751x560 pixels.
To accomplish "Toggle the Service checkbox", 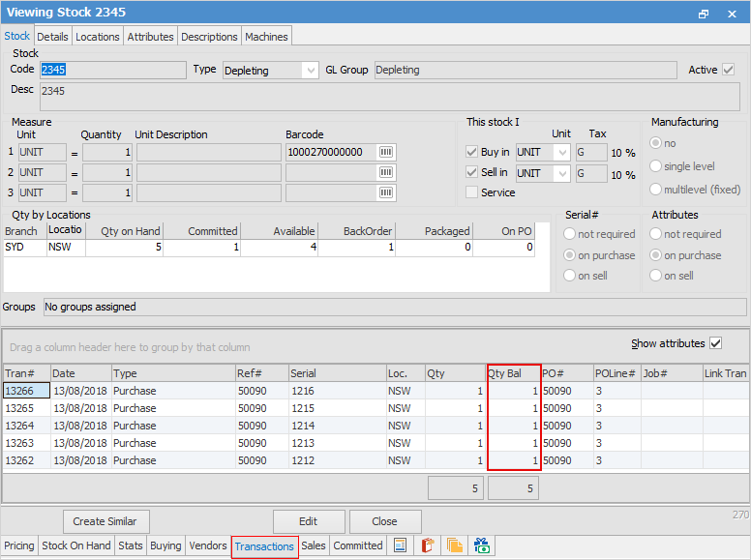I will tap(472, 192).
